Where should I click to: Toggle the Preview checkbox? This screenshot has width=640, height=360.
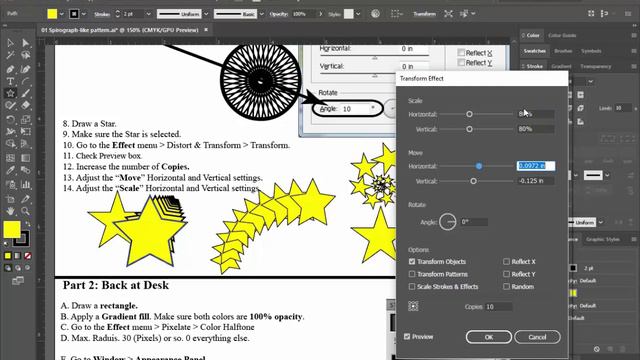click(407, 337)
